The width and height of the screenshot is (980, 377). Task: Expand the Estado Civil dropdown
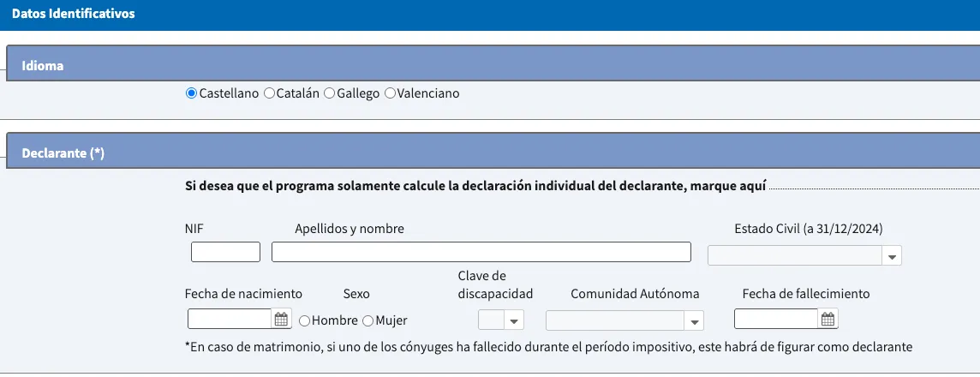tap(892, 255)
